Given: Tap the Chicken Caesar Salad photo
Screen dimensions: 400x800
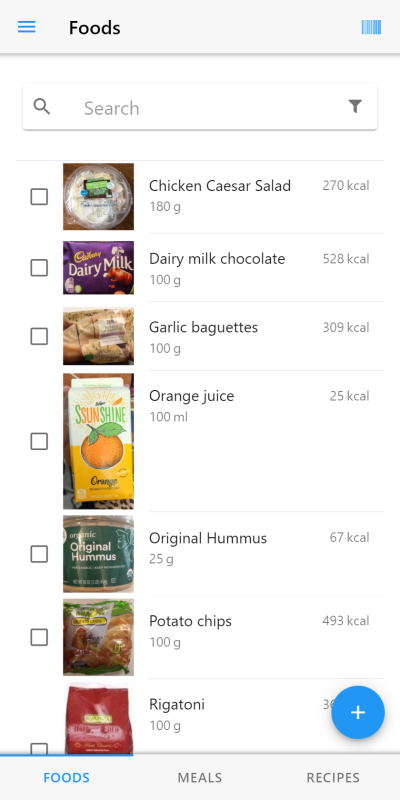Looking at the screenshot, I should click(x=98, y=196).
